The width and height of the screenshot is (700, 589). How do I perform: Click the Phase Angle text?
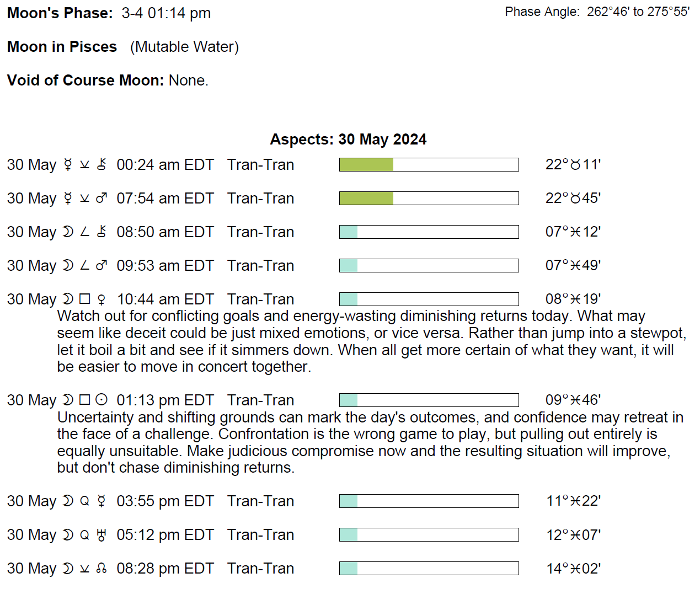597,12
